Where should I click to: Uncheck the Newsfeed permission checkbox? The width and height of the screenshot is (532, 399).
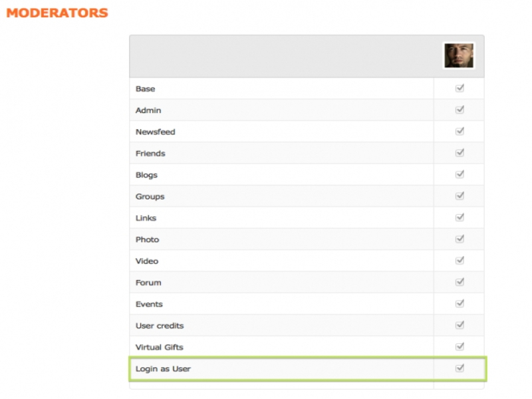(x=460, y=132)
